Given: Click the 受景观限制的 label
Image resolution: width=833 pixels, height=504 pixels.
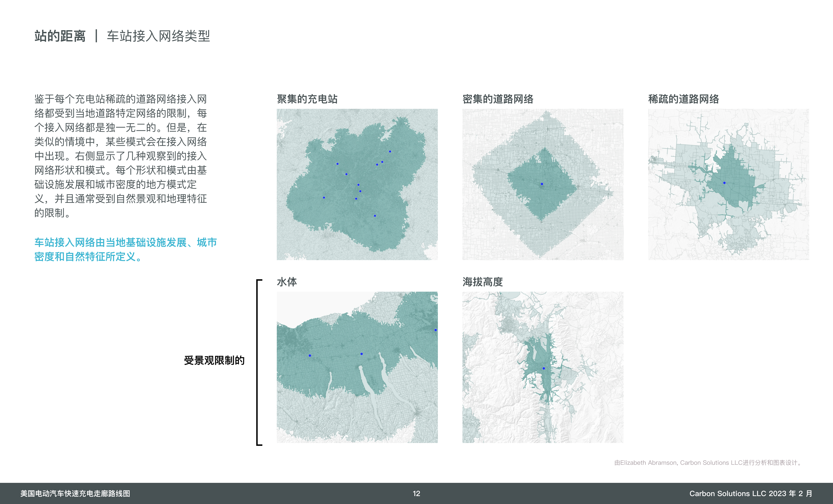Looking at the screenshot, I should click(x=214, y=360).
